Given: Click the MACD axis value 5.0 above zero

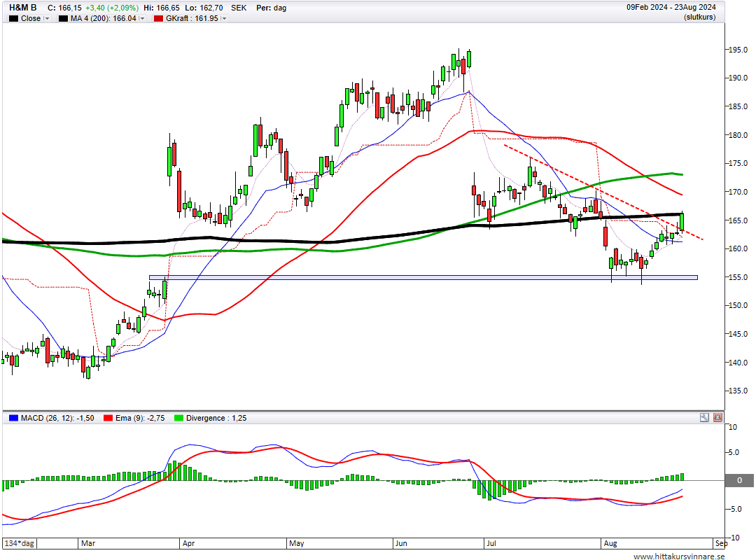Looking at the screenshot, I should click(x=734, y=452).
